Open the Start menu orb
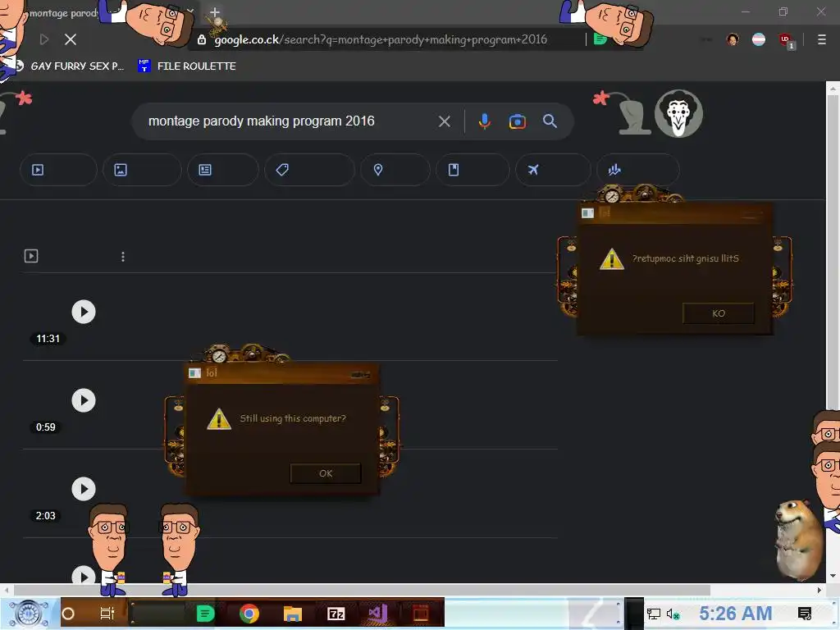This screenshot has height=630, width=840. (29, 614)
